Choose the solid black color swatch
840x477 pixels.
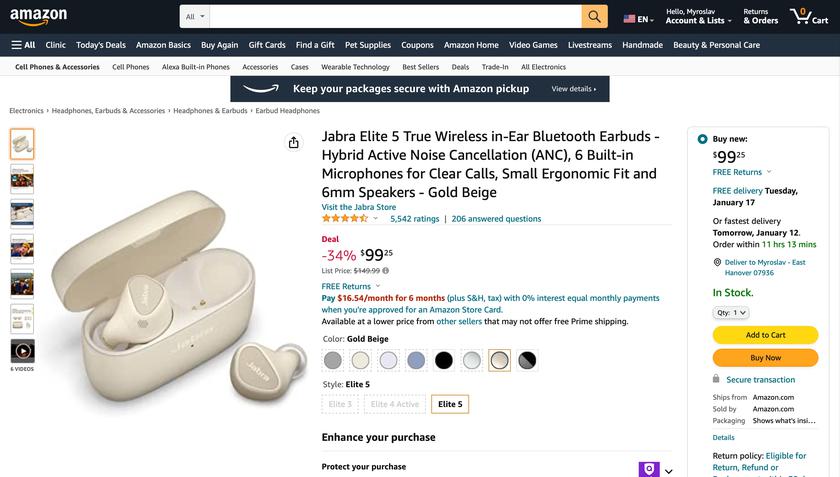444,360
